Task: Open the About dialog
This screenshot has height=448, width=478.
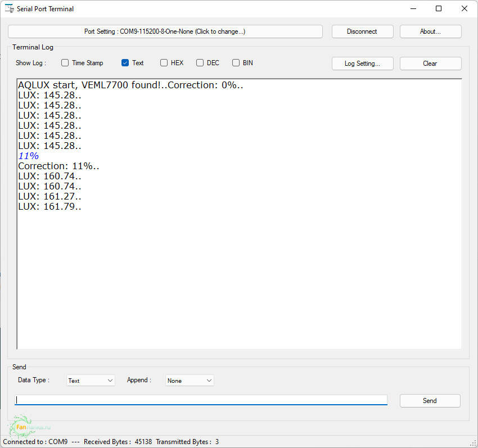Action: pyautogui.click(x=430, y=31)
